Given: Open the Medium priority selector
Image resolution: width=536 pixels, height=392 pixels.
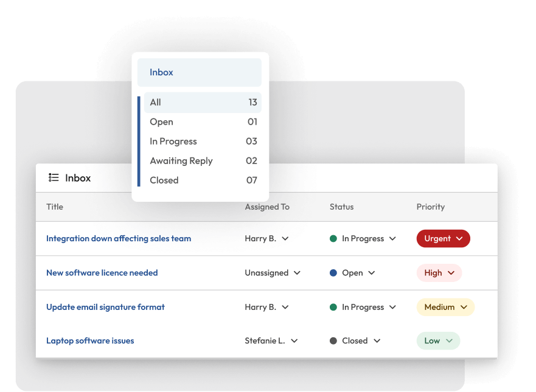Looking at the screenshot, I should coord(445,307).
